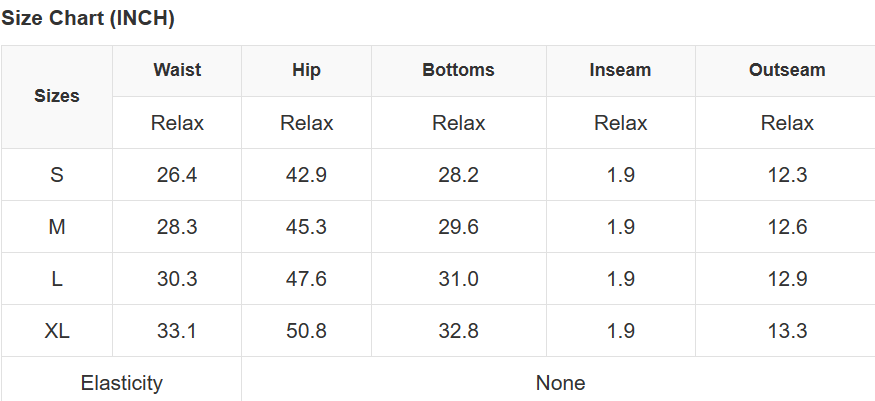Click outseam value 12.3 for size S

coord(787,175)
